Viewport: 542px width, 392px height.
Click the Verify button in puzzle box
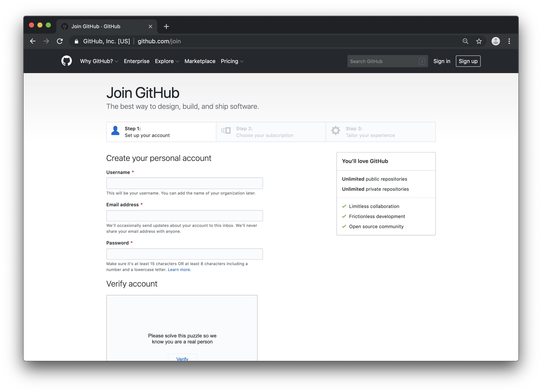(182, 358)
